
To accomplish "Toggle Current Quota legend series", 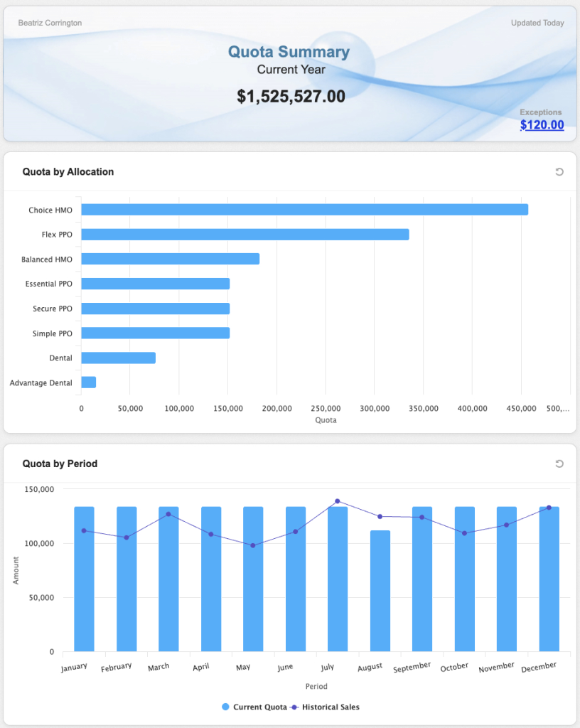I will point(254,707).
